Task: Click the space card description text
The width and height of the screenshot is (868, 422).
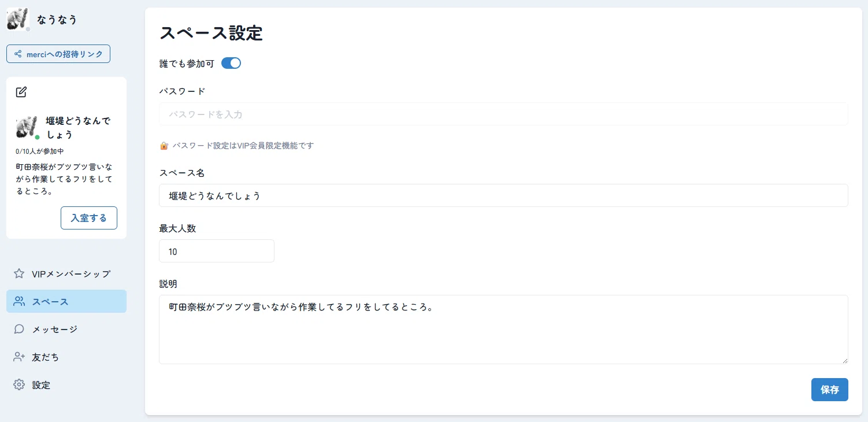Action: [64, 179]
